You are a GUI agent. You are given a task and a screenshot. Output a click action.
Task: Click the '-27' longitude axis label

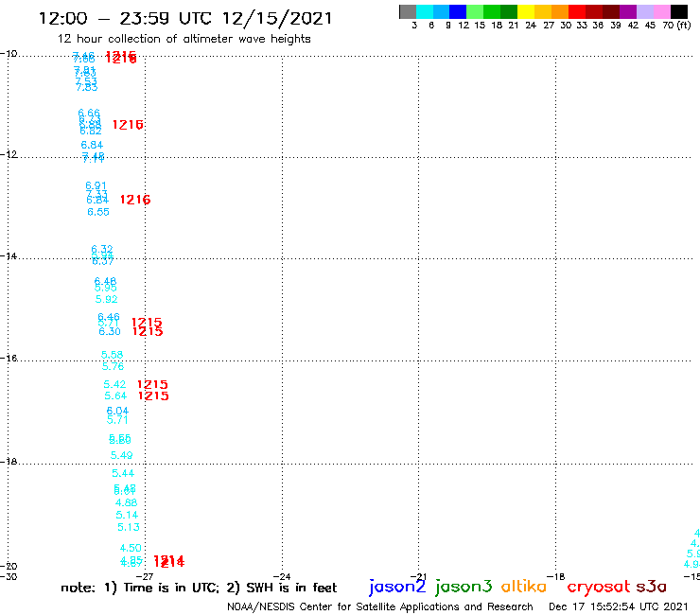pyautogui.click(x=145, y=577)
